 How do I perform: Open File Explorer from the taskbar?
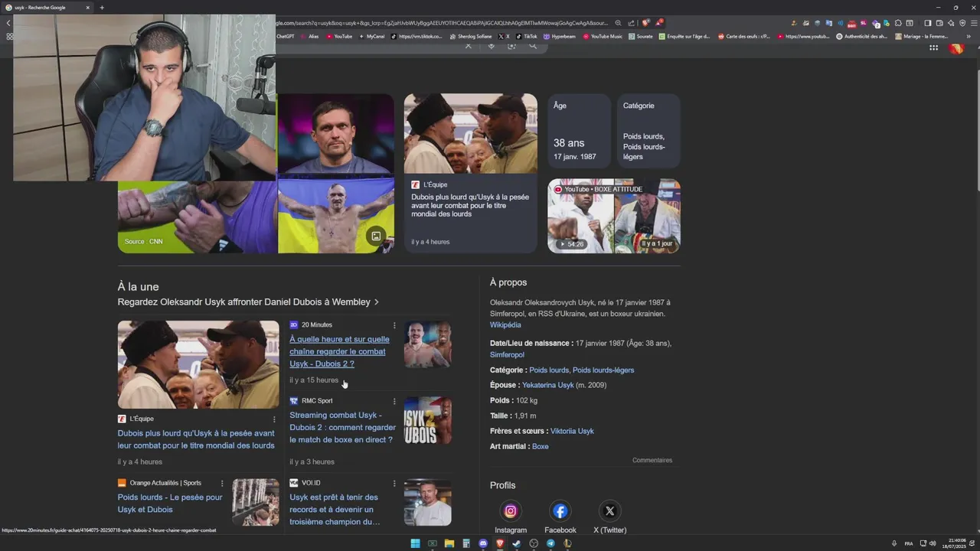449,543
